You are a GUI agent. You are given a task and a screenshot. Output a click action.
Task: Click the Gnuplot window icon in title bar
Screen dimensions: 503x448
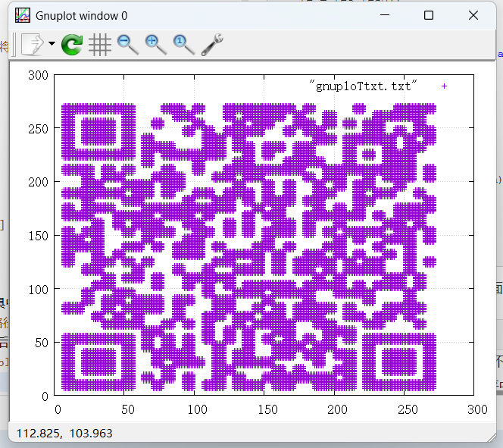tap(23, 15)
